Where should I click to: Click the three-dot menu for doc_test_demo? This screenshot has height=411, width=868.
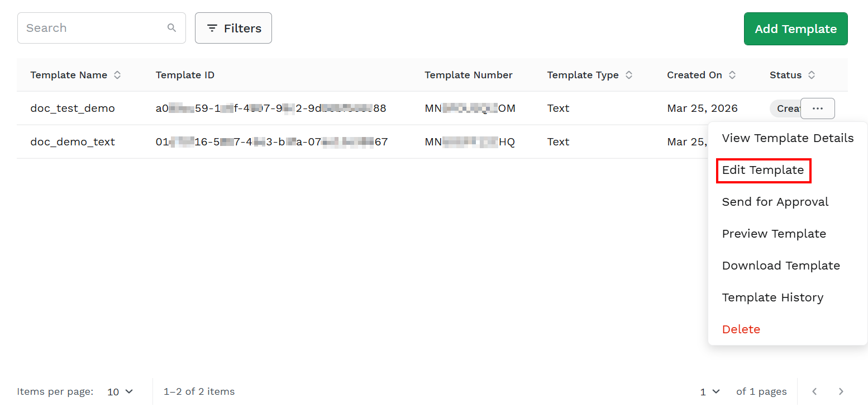click(x=818, y=108)
